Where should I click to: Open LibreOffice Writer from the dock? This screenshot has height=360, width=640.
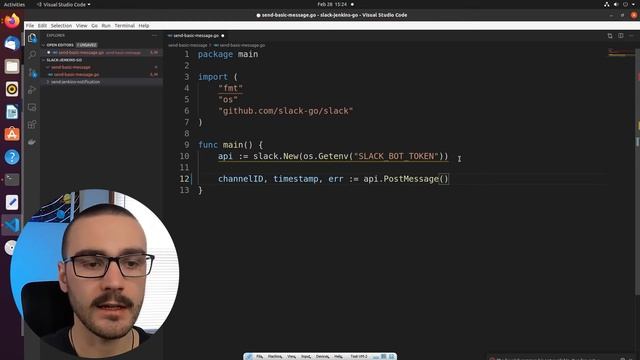coord(12,111)
